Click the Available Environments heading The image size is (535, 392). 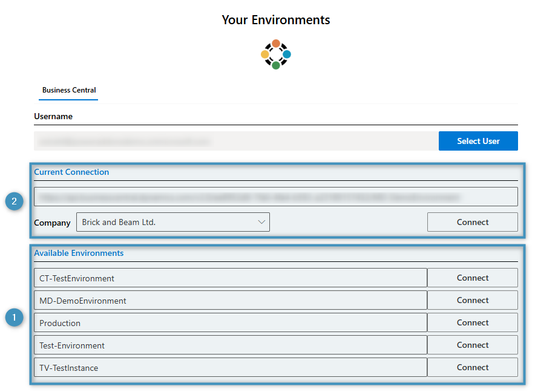[79, 253]
